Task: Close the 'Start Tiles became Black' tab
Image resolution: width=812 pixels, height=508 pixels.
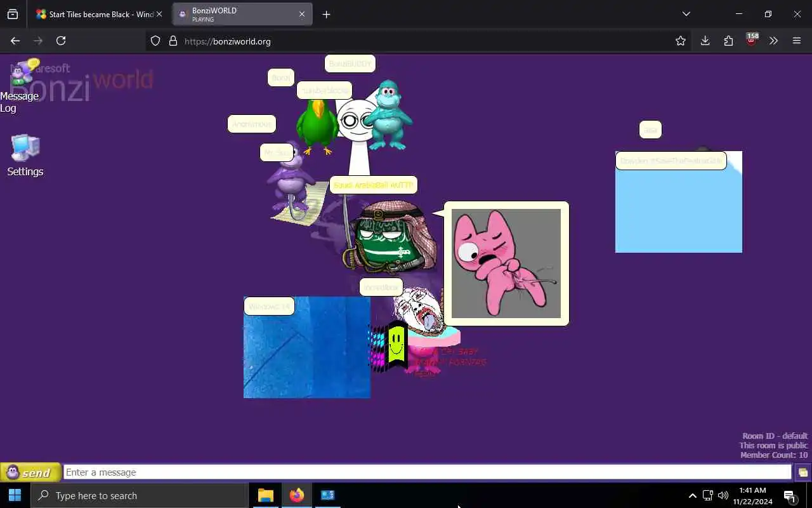Action: [159, 14]
